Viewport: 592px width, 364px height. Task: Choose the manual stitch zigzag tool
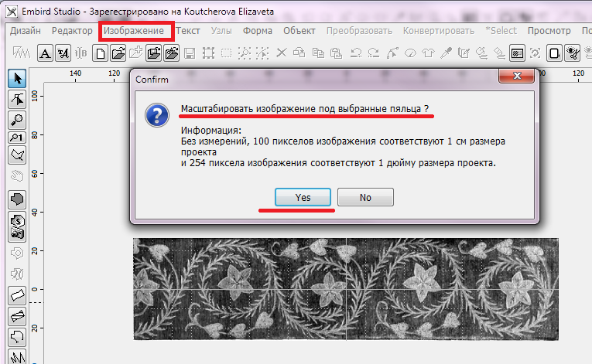17,356
